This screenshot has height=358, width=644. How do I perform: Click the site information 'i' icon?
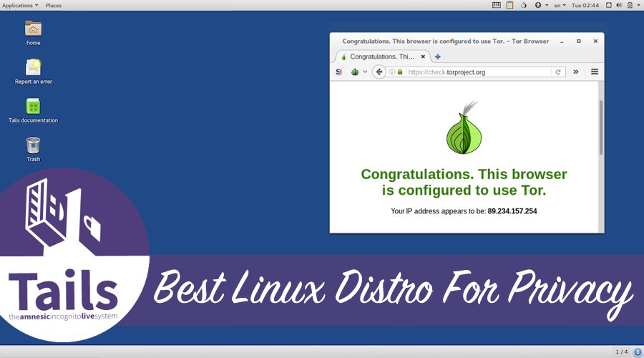[x=392, y=72]
